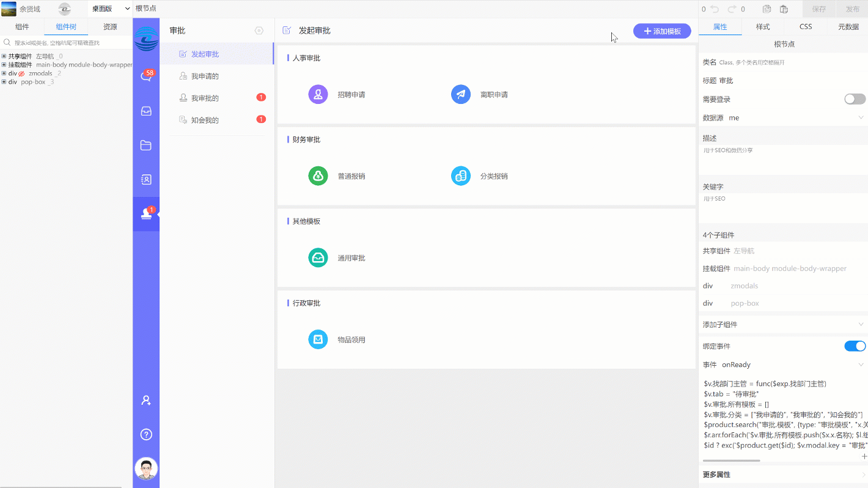Screen dimensions: 868x488
Task: Expand the 添加子组件 dropdown
Action: pyautogui.click(x=783, y=324)
